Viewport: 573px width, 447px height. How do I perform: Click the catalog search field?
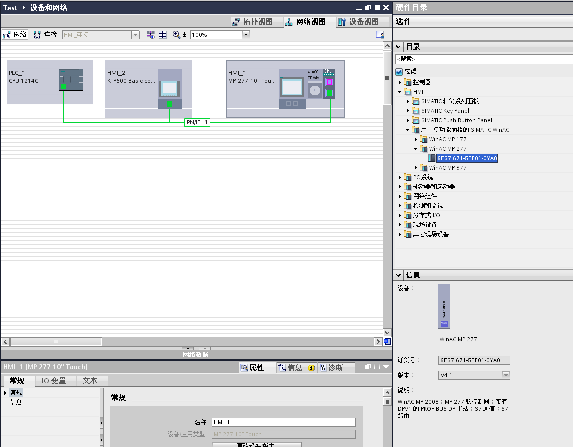click(x=484, y=59)
